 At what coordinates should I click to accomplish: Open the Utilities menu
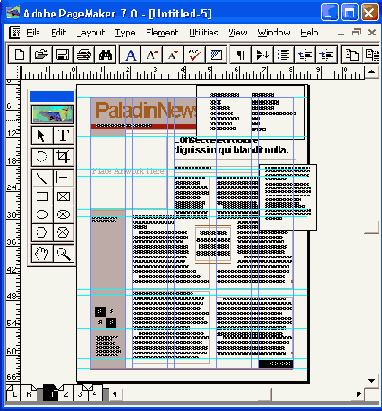[x=203, y=32]
